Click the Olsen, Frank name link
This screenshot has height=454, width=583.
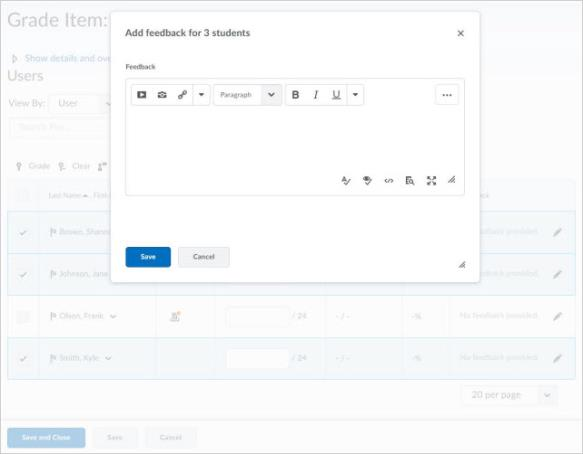(x=82, y=316)
